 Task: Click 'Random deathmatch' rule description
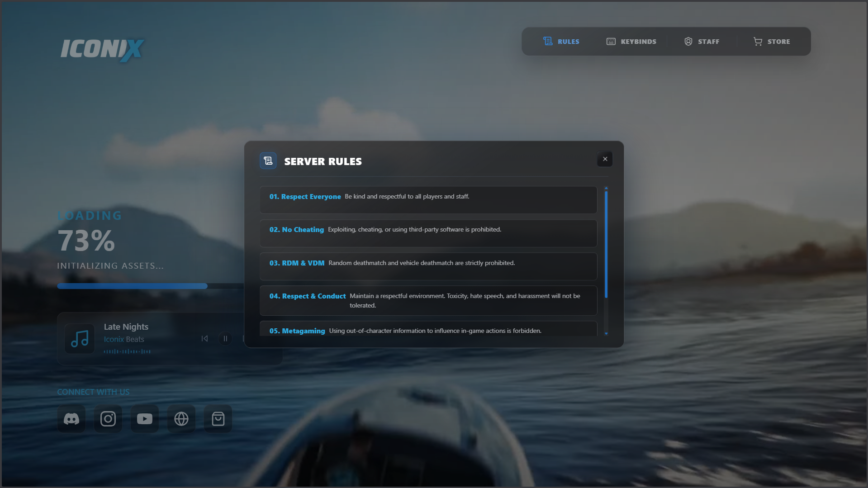tap(422, 263)
